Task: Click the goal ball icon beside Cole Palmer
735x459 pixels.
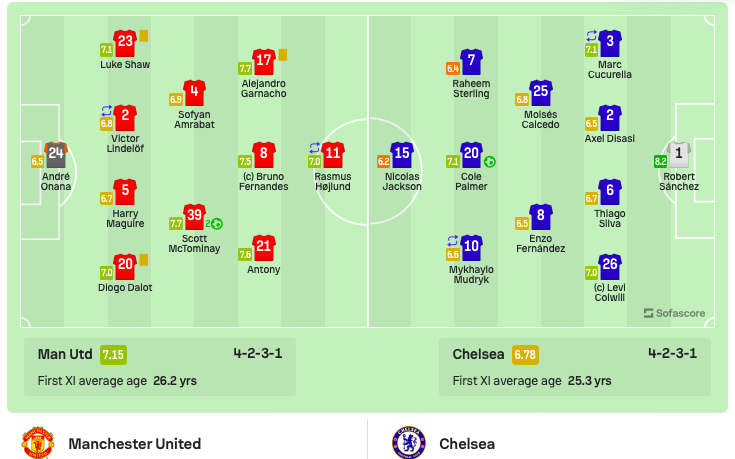Action: pyautogui.click(x=489, y=162)
